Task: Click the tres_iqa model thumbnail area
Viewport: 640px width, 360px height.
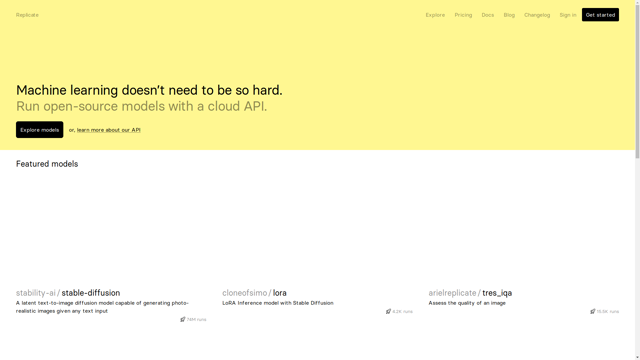Action: click(524, 229)
